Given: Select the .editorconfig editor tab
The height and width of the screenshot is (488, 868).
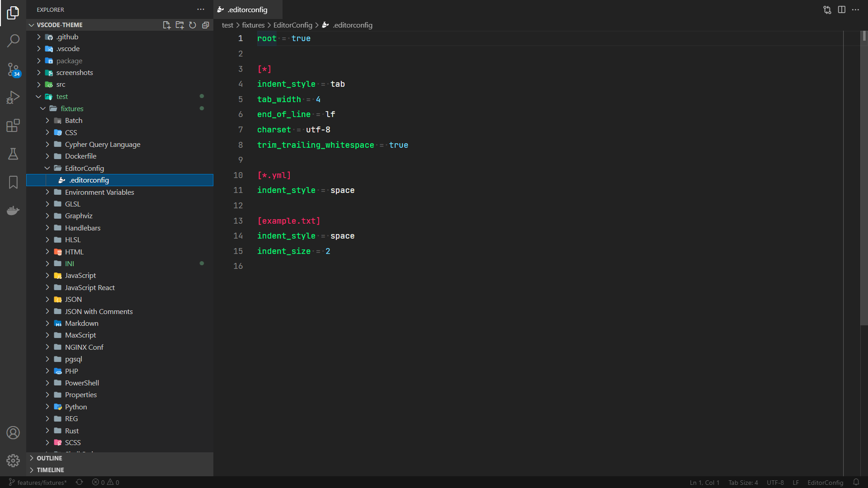Looking at the screenshot, I should [x=247, y=9].
